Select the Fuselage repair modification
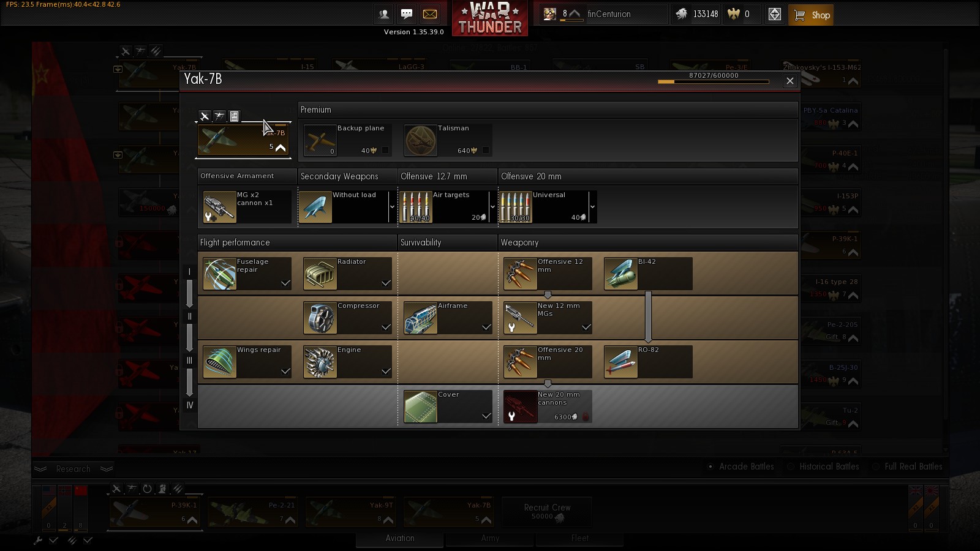Screen dimensions: 980x551 tap(247, 273)
